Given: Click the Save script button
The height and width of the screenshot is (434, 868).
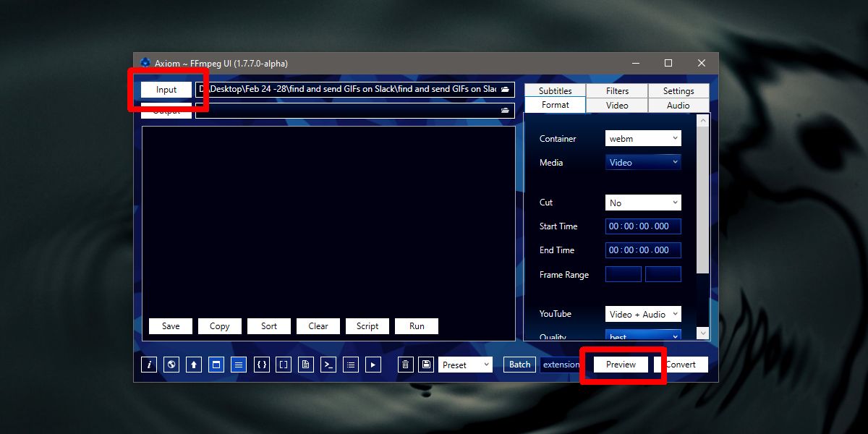Looking at the screenshot, I should pyautogui.click(x=171, y=326).
